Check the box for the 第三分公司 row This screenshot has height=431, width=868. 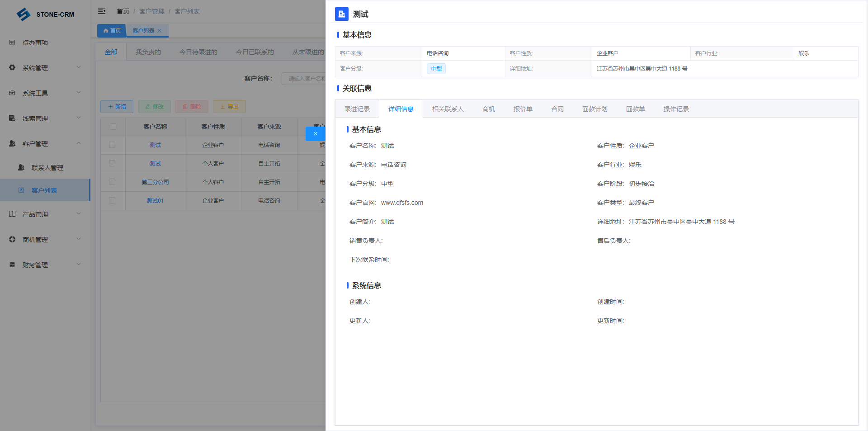coord(112,182)
